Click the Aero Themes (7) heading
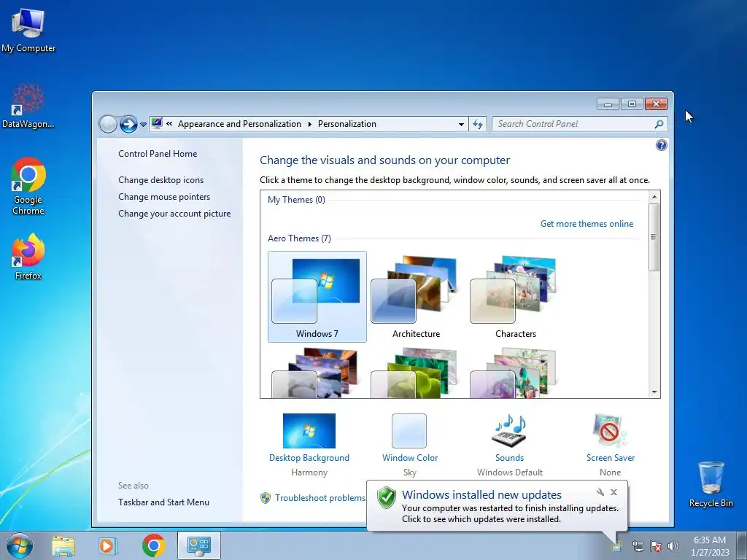The width and height of the screenshot is (747, 560). (x=299, y=238)
